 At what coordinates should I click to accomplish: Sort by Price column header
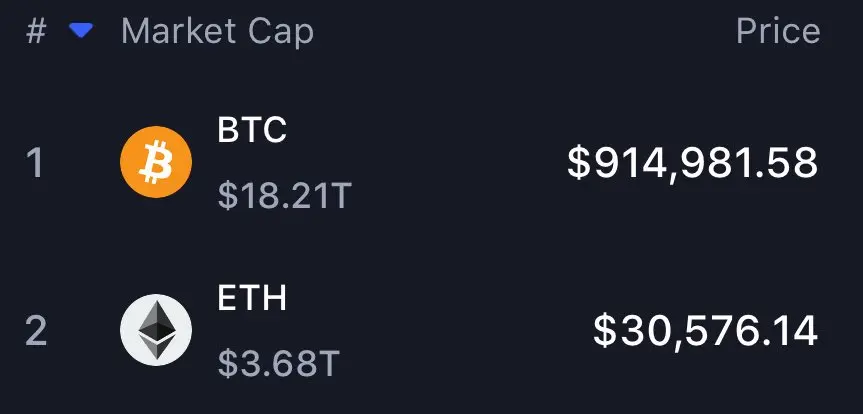778,31
